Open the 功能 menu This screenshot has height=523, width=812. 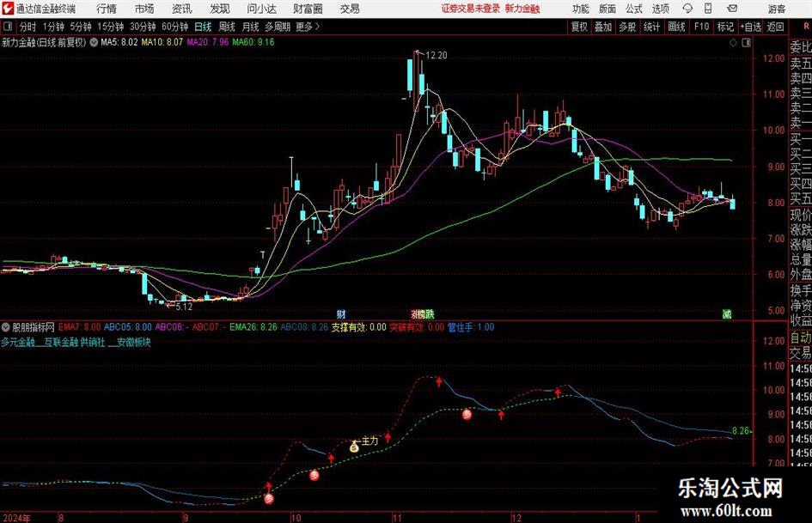(581, 9)
